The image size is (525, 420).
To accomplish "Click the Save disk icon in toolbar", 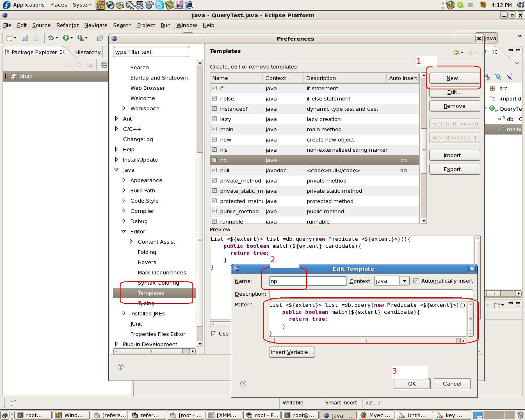I will 25,38.
